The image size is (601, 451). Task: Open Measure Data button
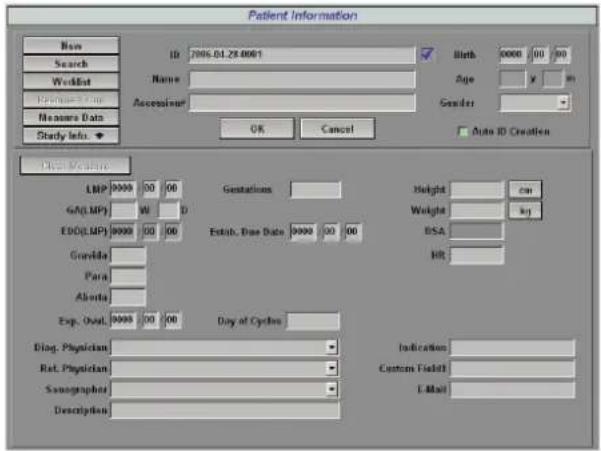coord(71,117)
